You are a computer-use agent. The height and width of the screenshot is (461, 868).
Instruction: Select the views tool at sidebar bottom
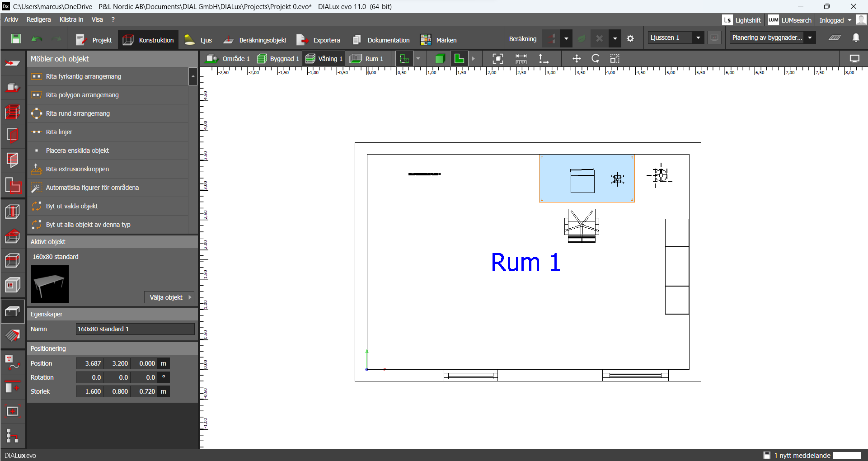(x=13, y=436)
